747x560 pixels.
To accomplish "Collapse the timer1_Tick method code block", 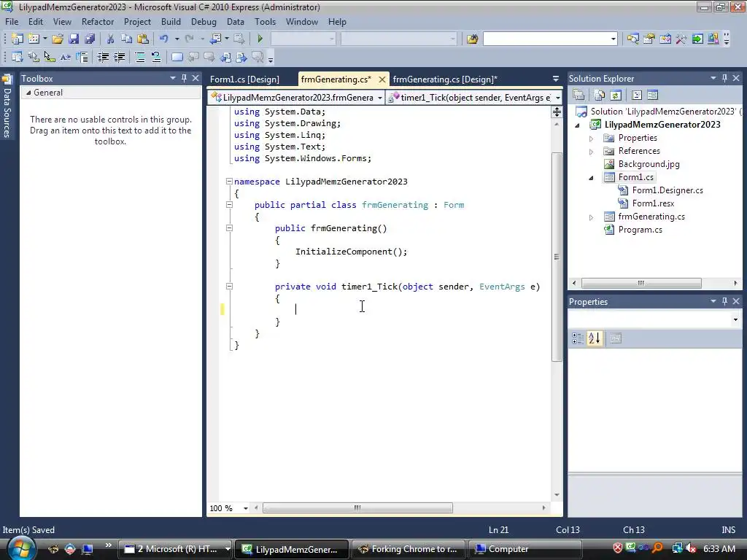I will (x=229, y=287).
